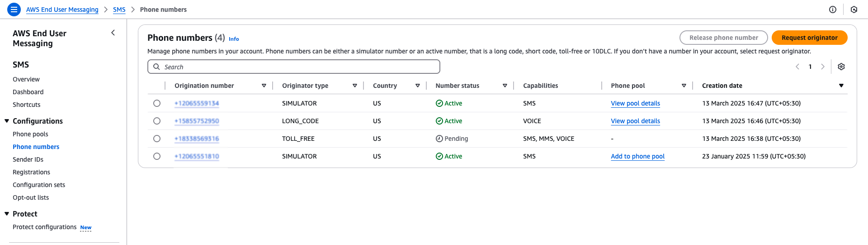This screenshot has width=868, height=245.
Task: Click Active status in +15855752950 row
Action: pos(449,121)
